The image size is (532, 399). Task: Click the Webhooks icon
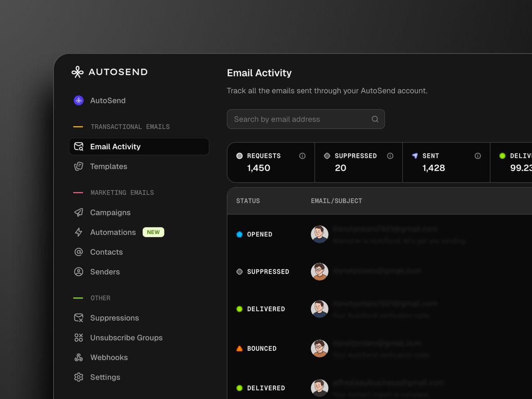[x=78, y=357]
